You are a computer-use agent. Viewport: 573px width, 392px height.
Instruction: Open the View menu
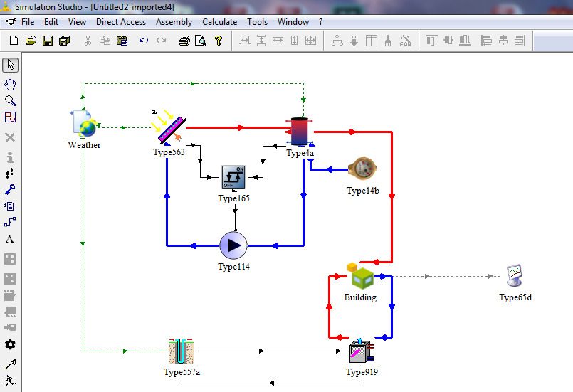tap(77, 22)
